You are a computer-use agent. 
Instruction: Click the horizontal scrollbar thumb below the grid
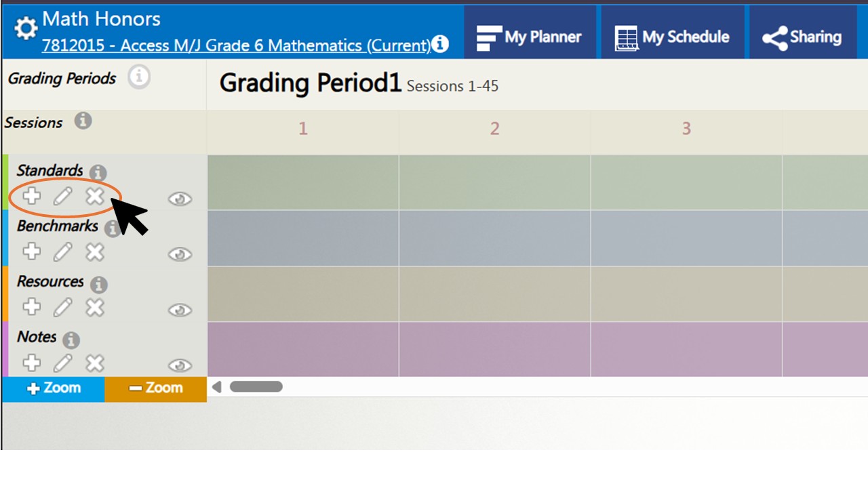coord(256,387)
